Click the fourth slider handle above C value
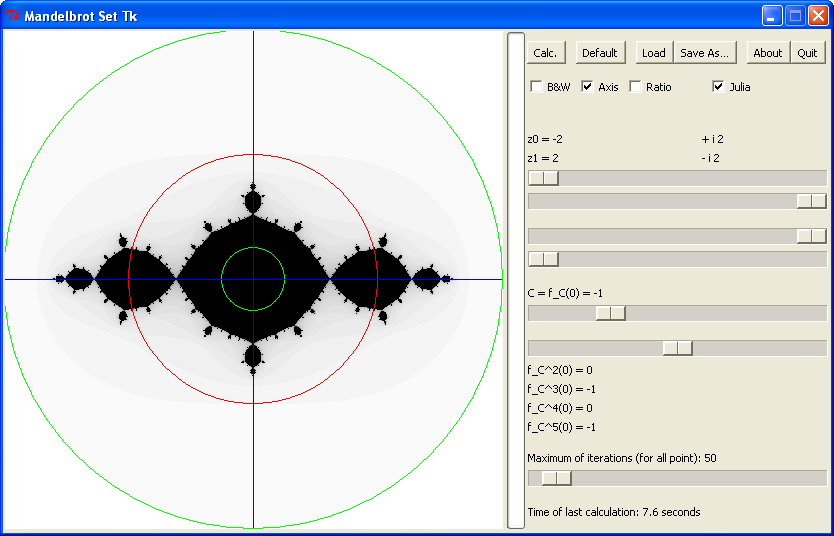 [x=543, y=259]
